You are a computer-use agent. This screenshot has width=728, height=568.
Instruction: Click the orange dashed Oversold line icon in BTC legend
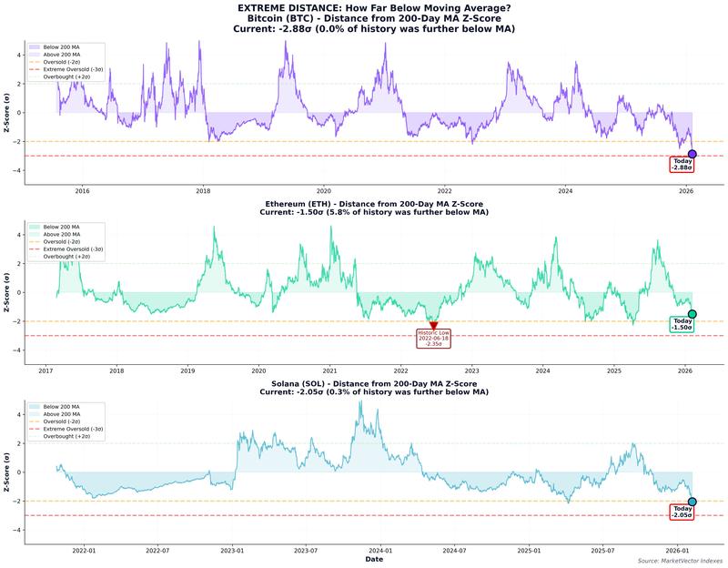[34, 62]
